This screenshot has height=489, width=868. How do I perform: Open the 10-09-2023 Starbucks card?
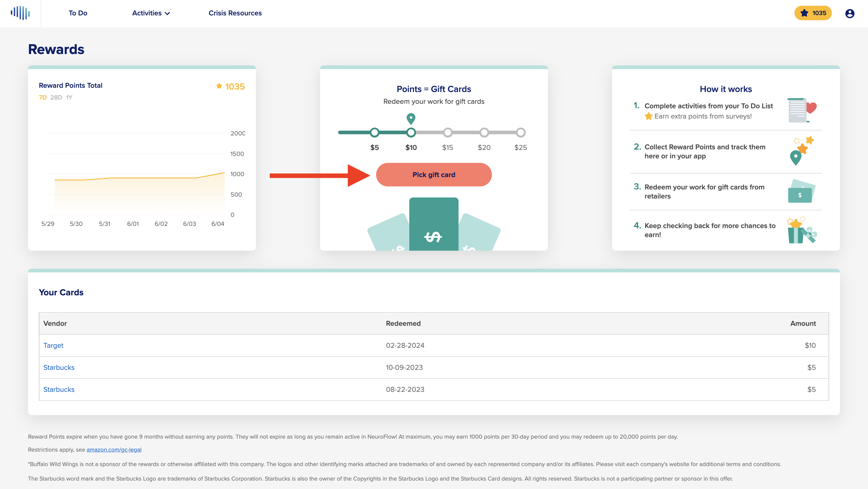tap(59, 367)
